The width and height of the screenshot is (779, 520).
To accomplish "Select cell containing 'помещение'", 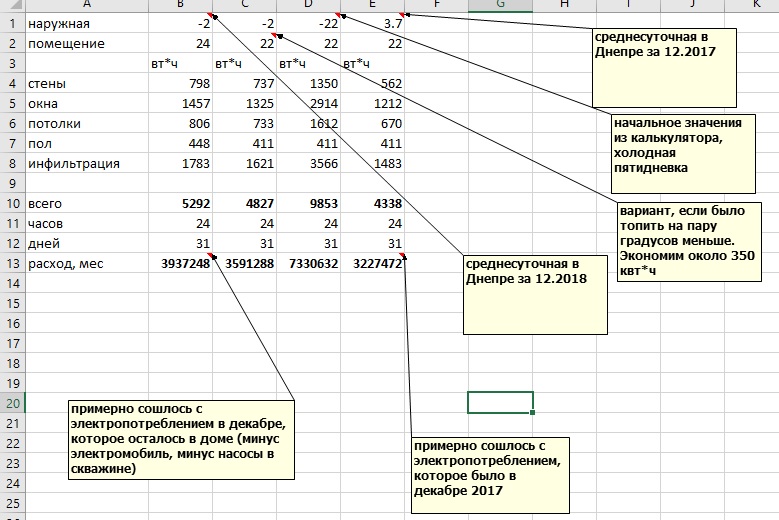I will [x=86, y=43].
